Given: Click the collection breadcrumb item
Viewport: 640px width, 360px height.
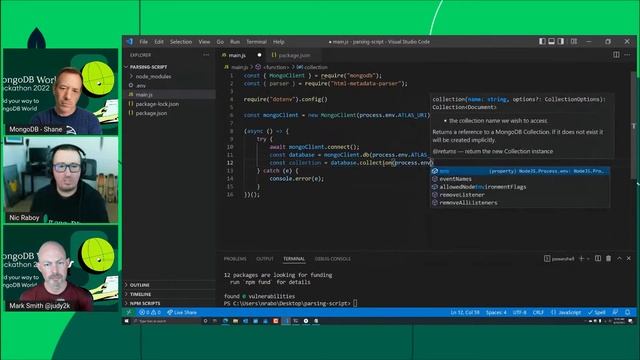Looking at the screenshot, I should pos(312,67).
